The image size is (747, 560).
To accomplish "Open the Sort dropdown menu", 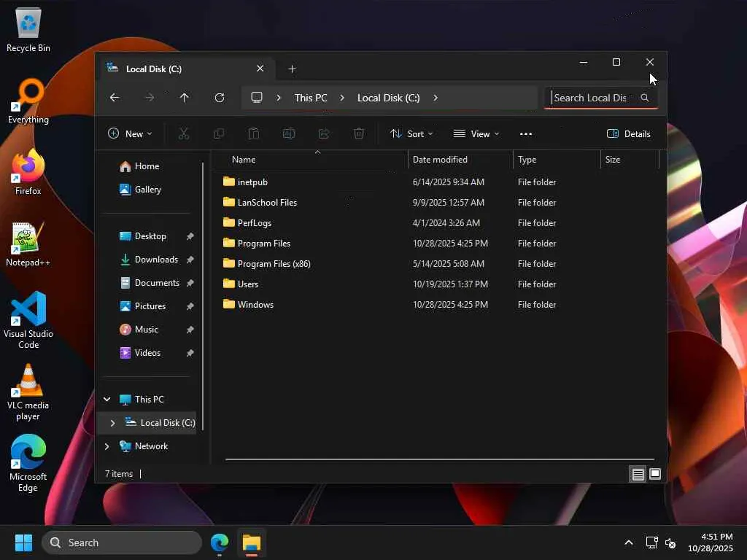I will 411,134.
